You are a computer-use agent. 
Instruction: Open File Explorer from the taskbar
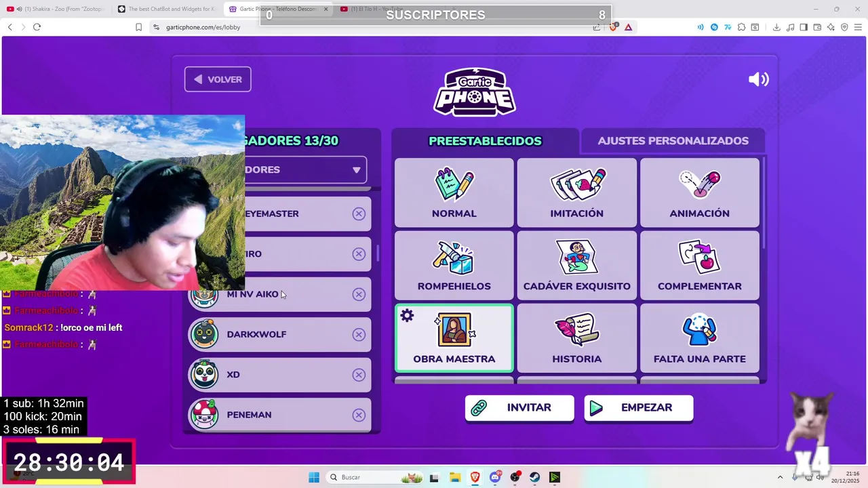[455, 477]
